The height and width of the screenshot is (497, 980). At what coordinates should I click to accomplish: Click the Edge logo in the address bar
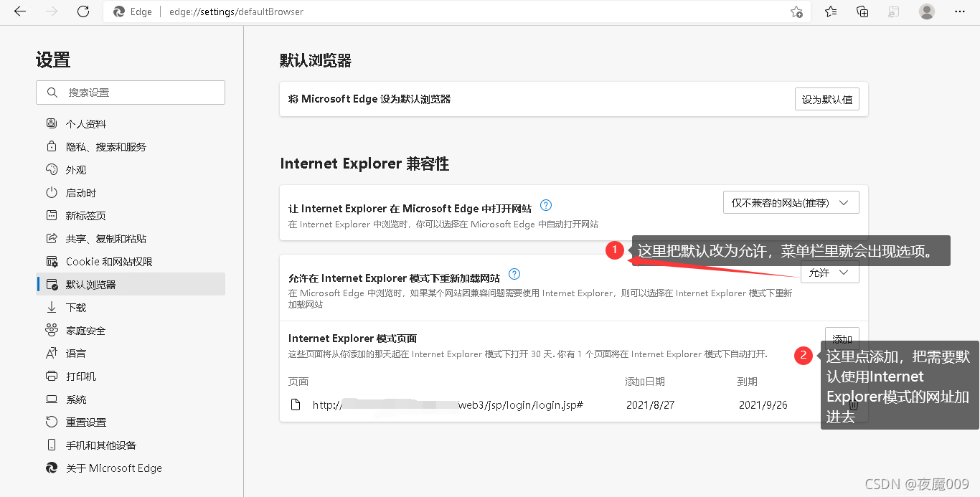pyautogui.click(x=119, y=11)
